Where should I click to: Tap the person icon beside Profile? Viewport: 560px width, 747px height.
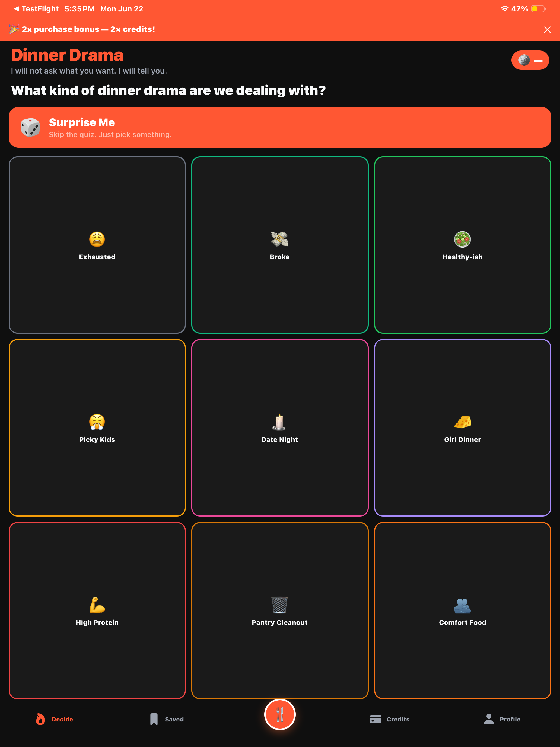(489, 719)
